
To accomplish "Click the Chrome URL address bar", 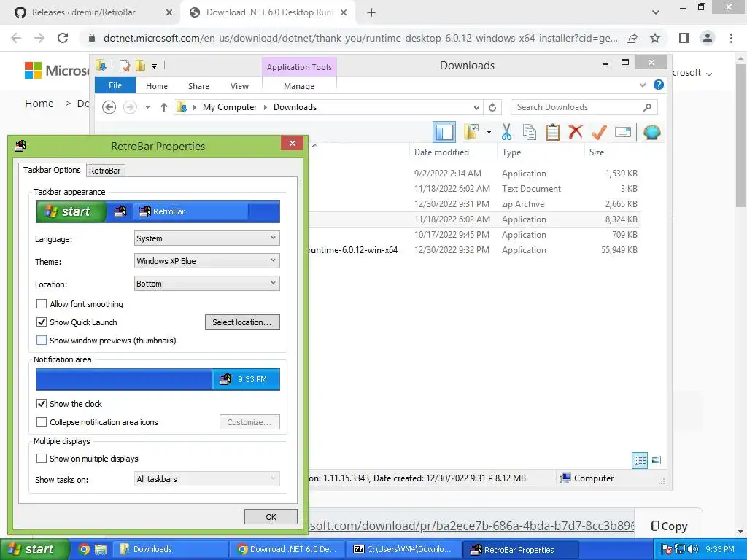I will click(360, 38).
